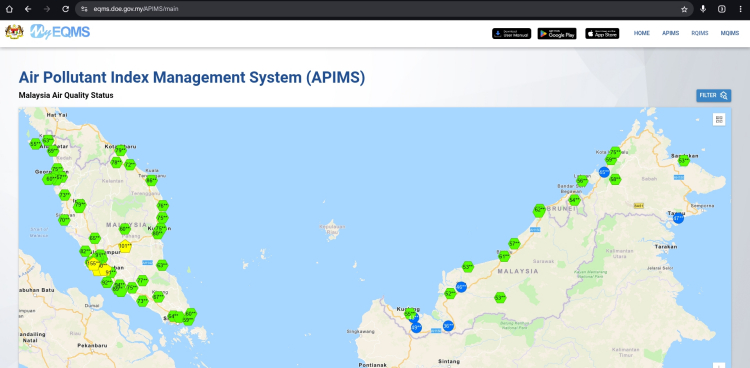This screenshot has width=750, height=368.
Task: Select the green 82 marker west of Kuala Lumpur
Action: [86, 252]
